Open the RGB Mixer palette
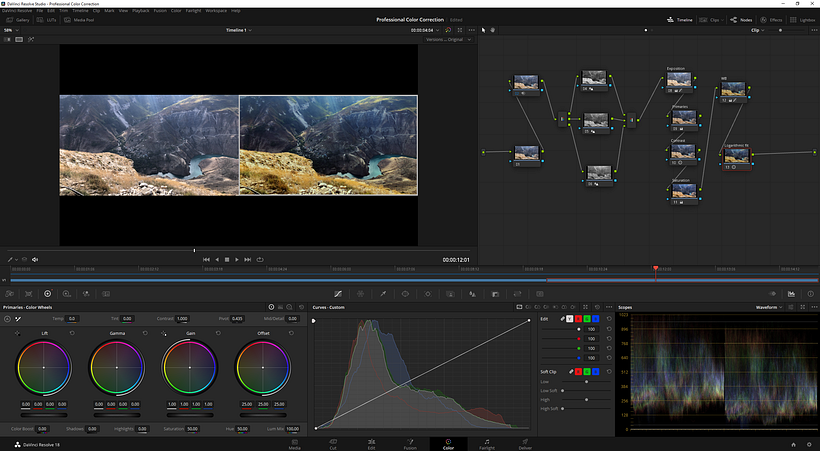 [x=86, y=294]
